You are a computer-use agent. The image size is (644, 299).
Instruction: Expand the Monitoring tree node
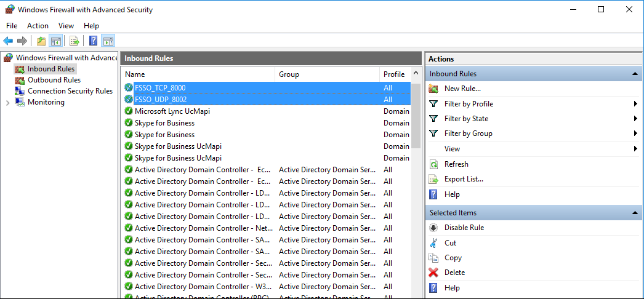tap(7, 103)
